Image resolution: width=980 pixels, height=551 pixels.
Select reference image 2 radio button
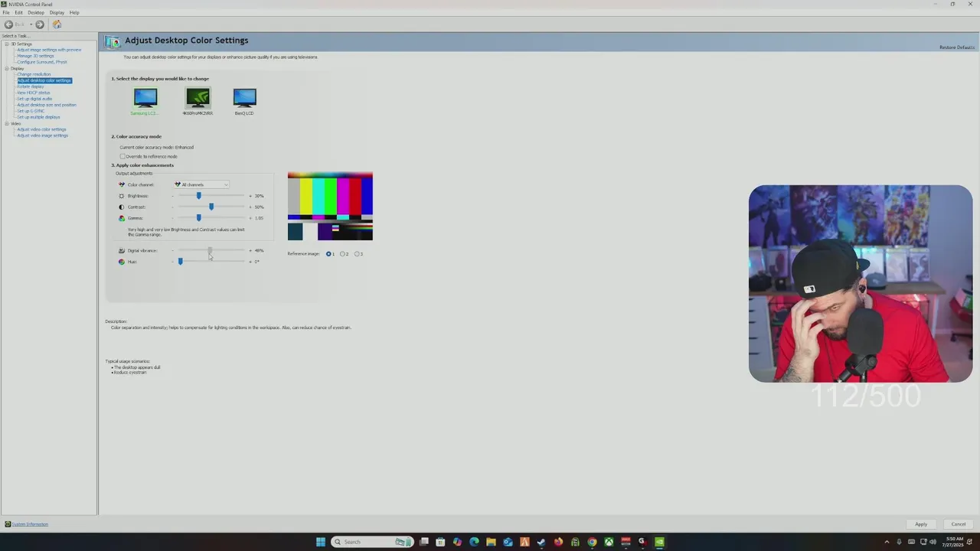[342, 253]
